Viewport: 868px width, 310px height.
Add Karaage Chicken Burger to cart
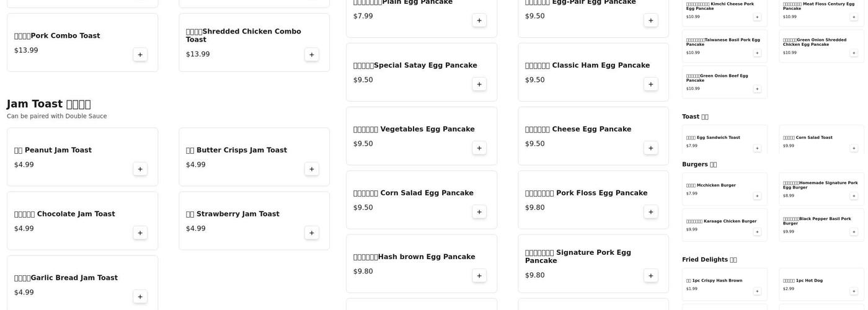pos(757,232)
